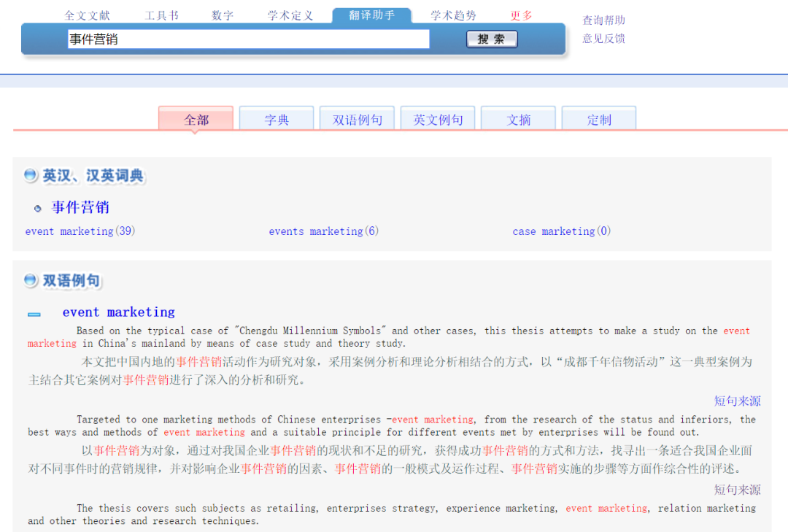
Task: Open the 意见反馈 link
Action: [603, 39]
